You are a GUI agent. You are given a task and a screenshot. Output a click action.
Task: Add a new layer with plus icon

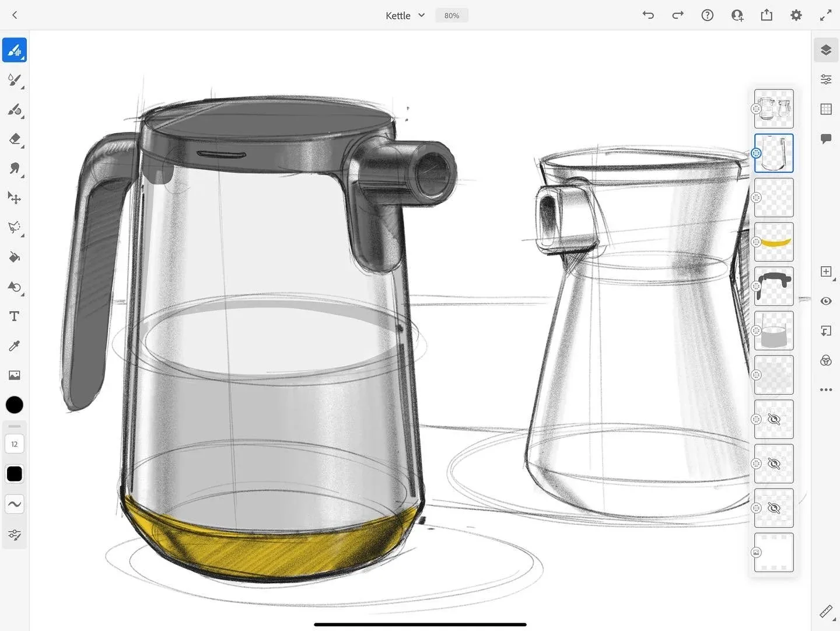(826, 271)
